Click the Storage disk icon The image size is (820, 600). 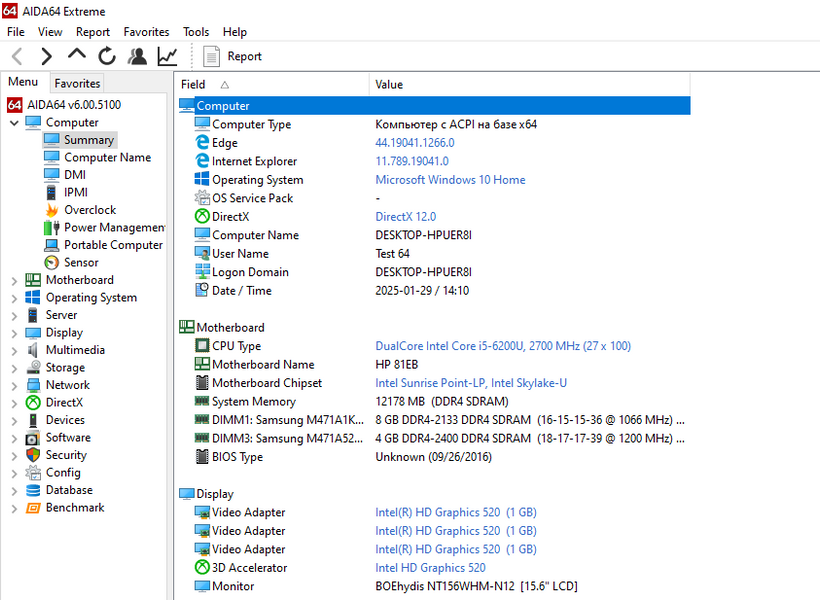click(33, 367)
